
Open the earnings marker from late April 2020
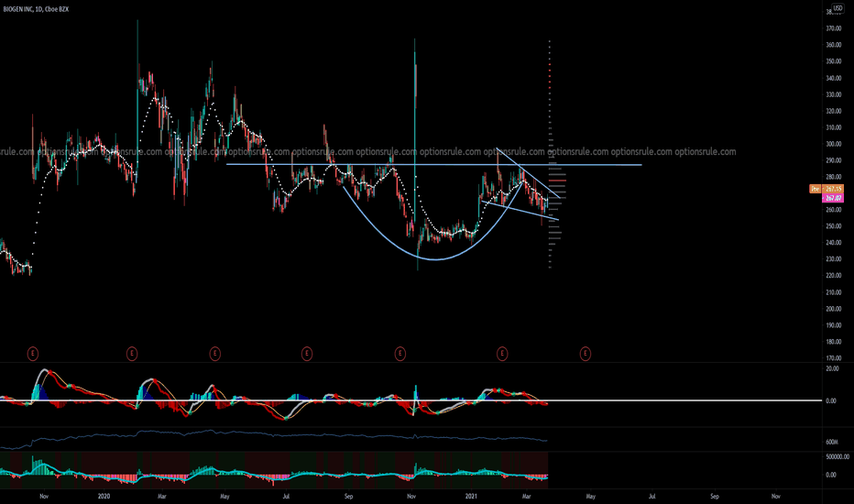(x=214, y=354)
